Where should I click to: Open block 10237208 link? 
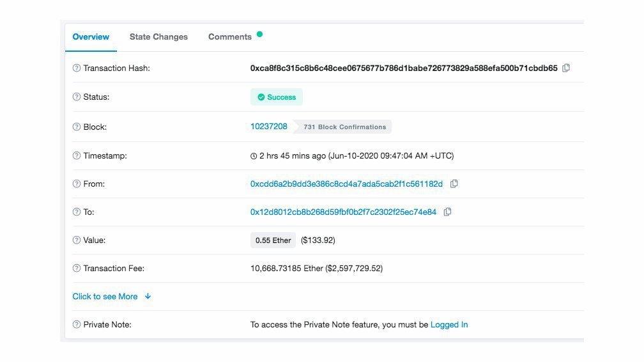[268, 127]
